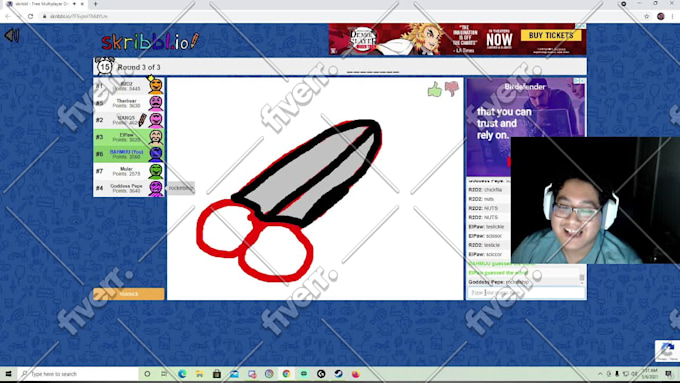
Task: Open the Bitdefender side advertisement
Action: pos(526,127)
